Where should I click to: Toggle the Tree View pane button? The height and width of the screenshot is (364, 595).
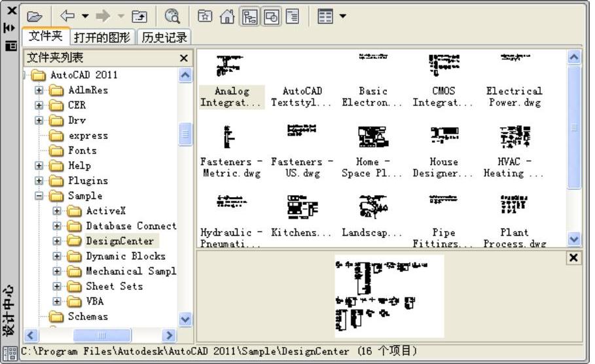tap(249, 16)
